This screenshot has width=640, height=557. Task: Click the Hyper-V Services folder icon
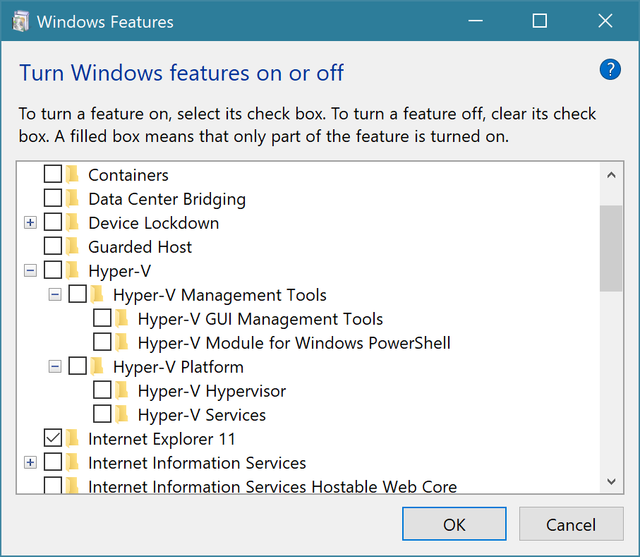[122, 414]
